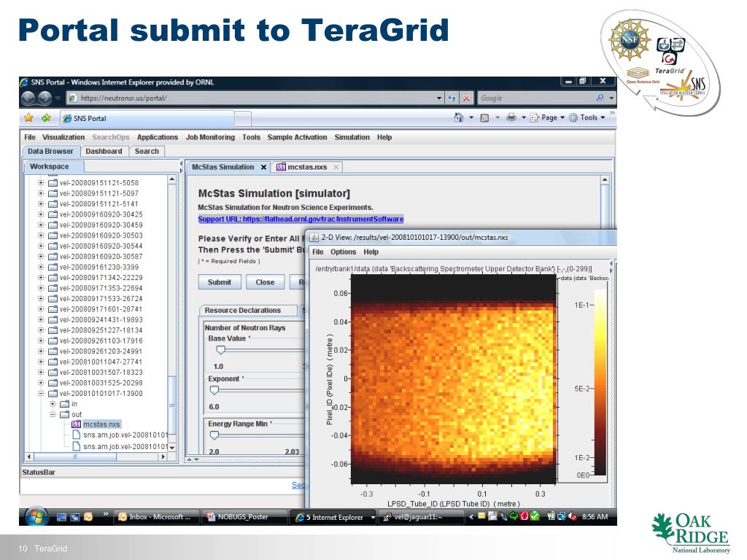Click the RSS feeds icon
Viewport: 747px width, 560px height.
click(x=484, y=117)
